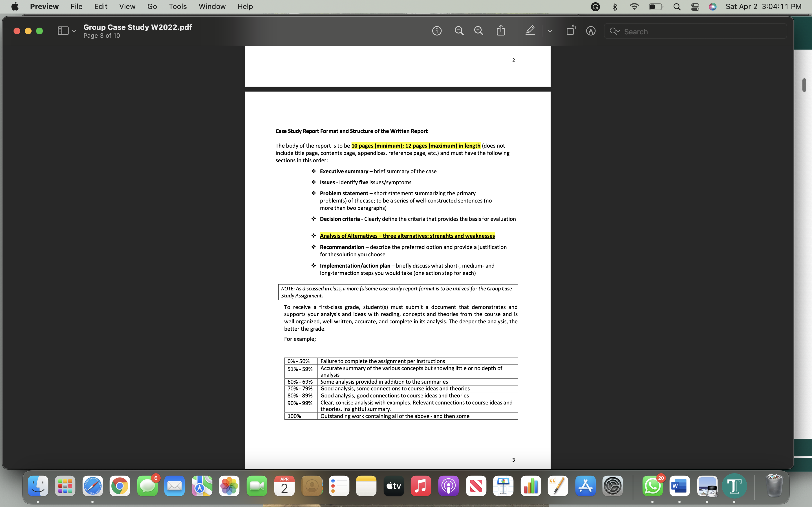Open the document Inspector info icon

click(x=436, y=31)
